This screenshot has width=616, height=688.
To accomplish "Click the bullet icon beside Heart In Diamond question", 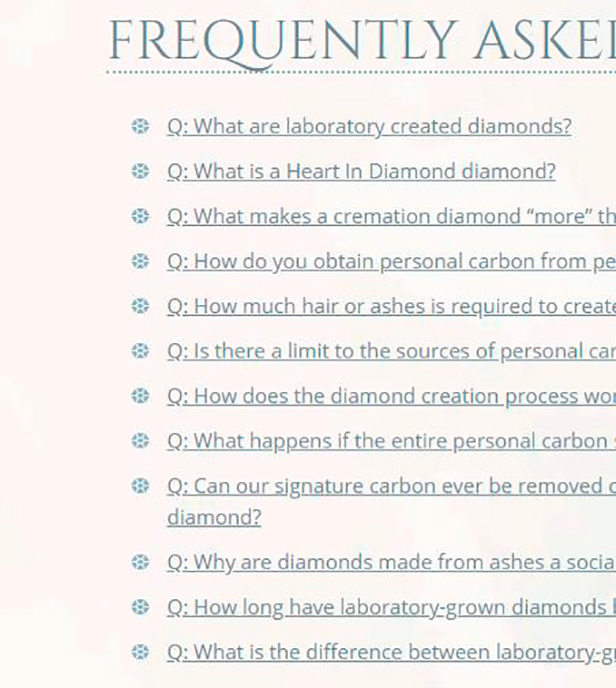I will tap(140, 171).
